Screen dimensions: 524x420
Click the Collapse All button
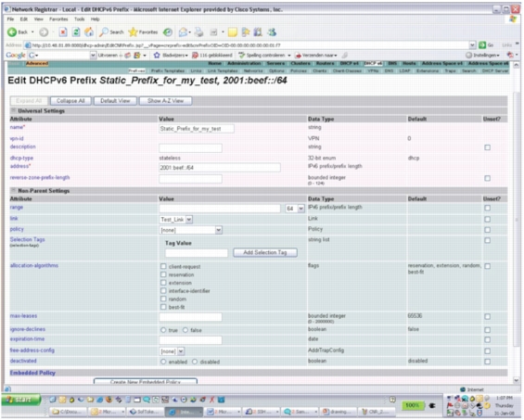pyautogui.click(x=70, y=100)
